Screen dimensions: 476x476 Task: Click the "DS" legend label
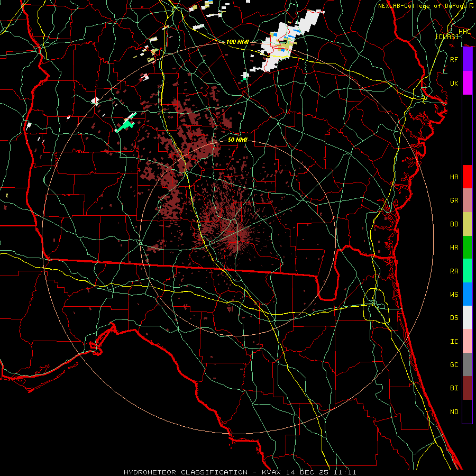pos(454,318)
